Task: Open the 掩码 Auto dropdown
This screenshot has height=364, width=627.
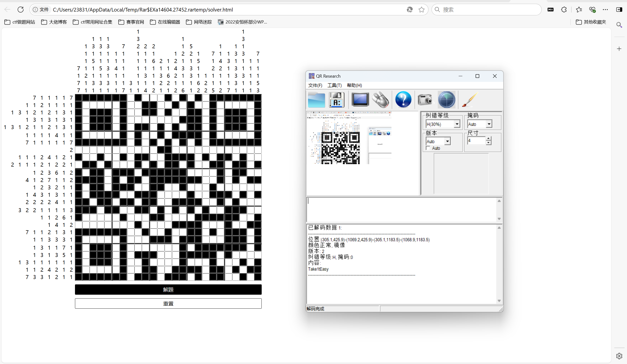Action: point(489,124)
